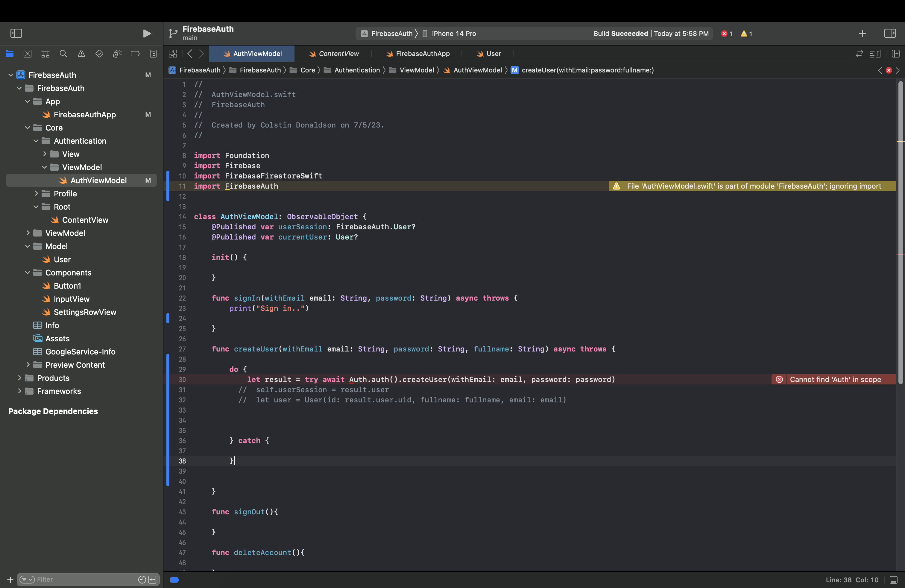Viewport: 905px width, 588px height.
Task: Expand the Frameworks group
Action: click(x=19, y=391)
